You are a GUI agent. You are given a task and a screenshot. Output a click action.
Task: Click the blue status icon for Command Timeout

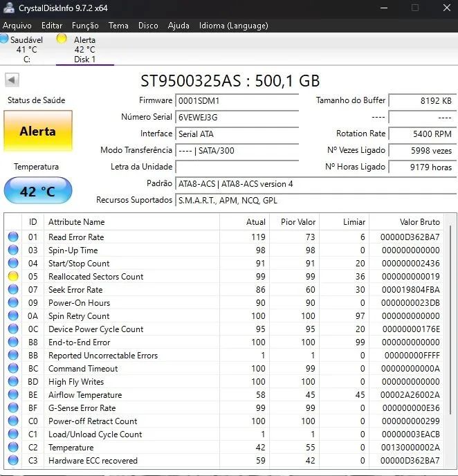coord(13,368)
